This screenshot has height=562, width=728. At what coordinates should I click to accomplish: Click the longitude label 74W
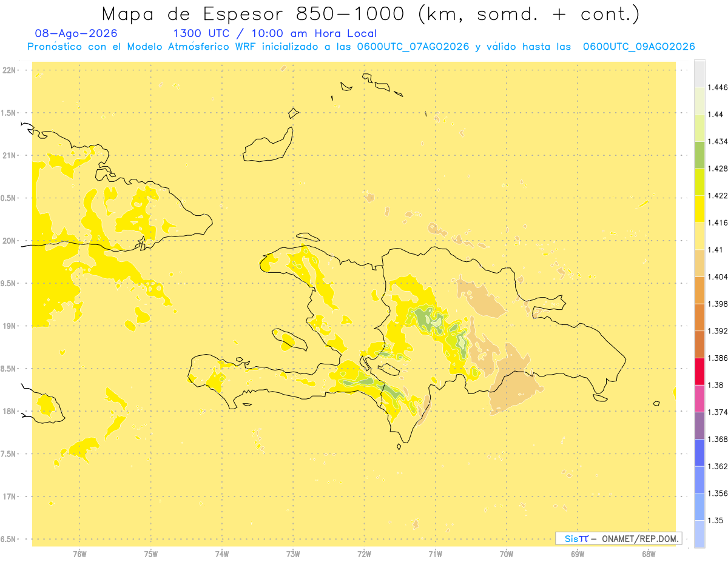(x=222, y=554)
